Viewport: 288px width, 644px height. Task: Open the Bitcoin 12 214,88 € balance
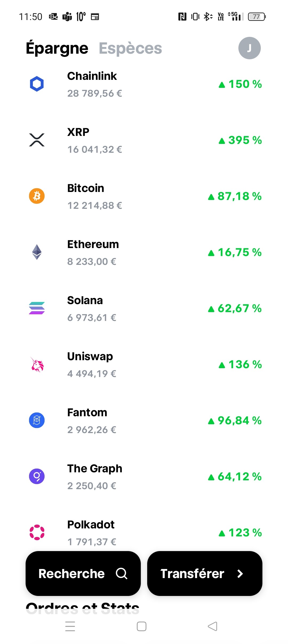click(95, 206)
